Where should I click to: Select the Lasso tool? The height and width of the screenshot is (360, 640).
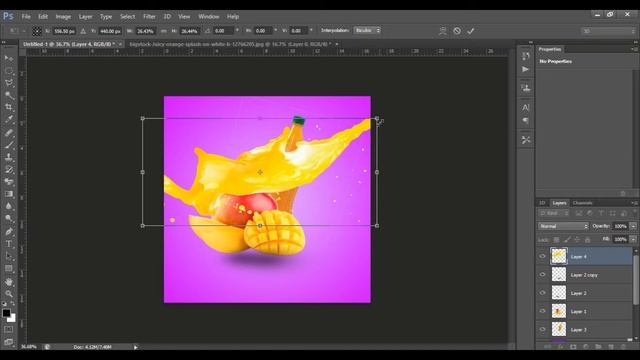tap(9, 83)
